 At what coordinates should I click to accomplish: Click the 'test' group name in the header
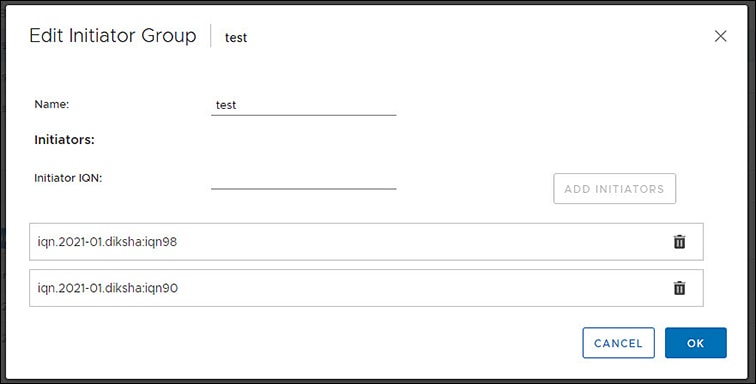pos(236,38)
